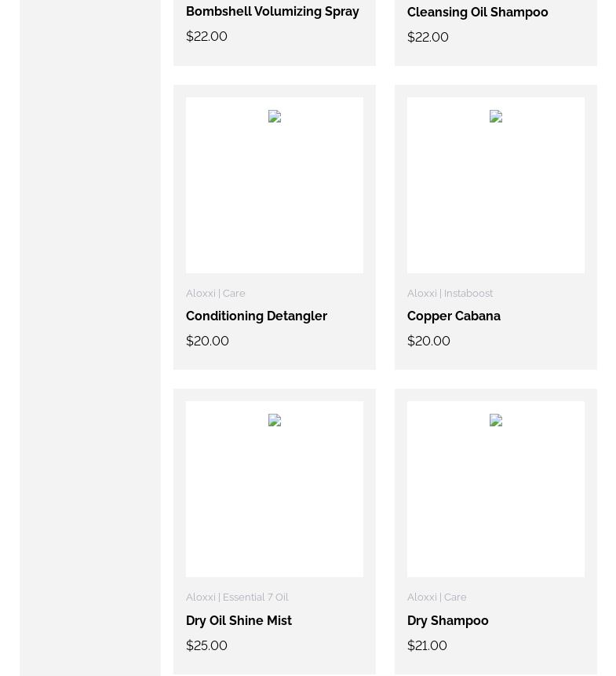Click the Conditioning Detangler product image
This screenshot has height=676, width=616.
(274, 185)
